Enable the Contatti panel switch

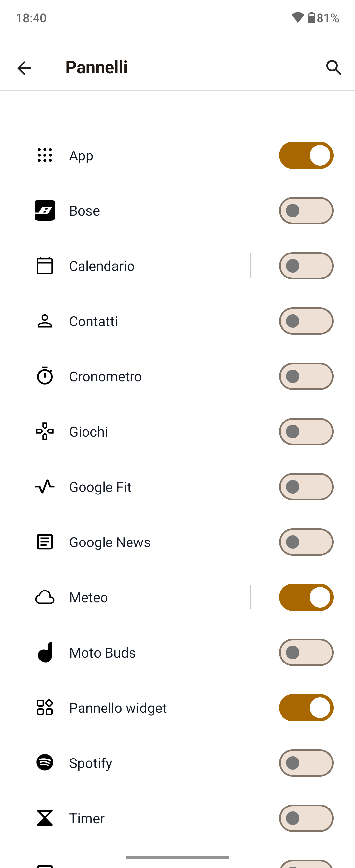[306, 321]
